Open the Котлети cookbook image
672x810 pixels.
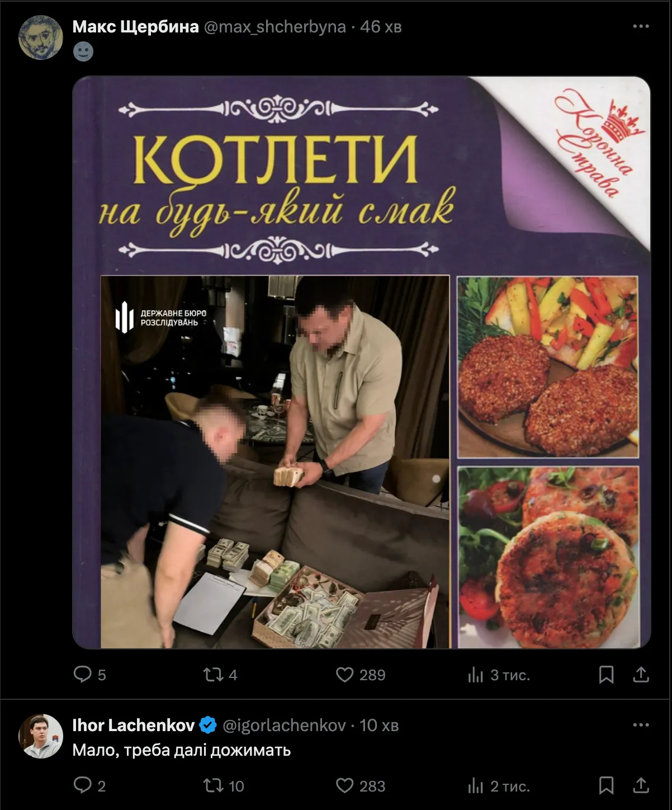click(362, 362)
